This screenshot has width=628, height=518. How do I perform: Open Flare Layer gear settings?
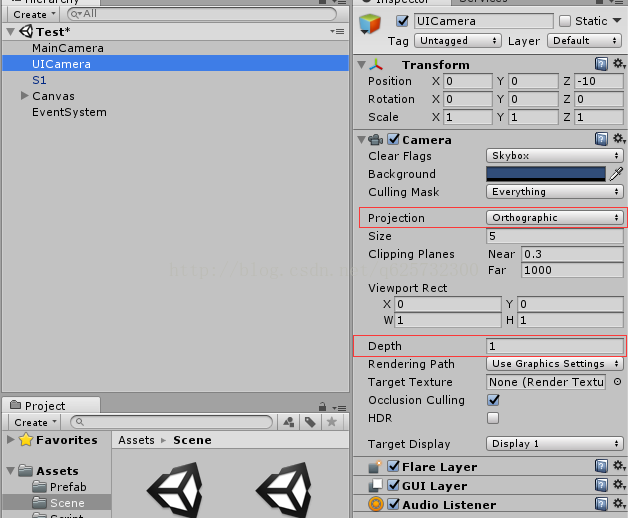[619, 466]
